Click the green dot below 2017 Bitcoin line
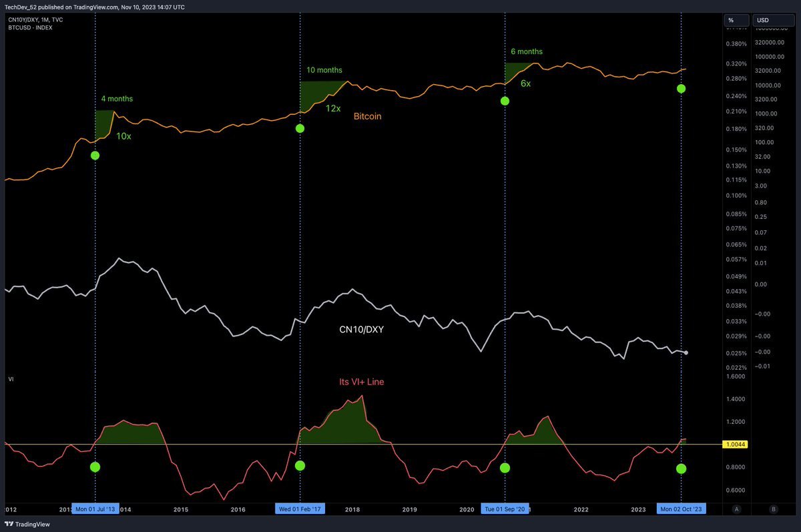Screen dimensions: 801x532 point(300,127)
